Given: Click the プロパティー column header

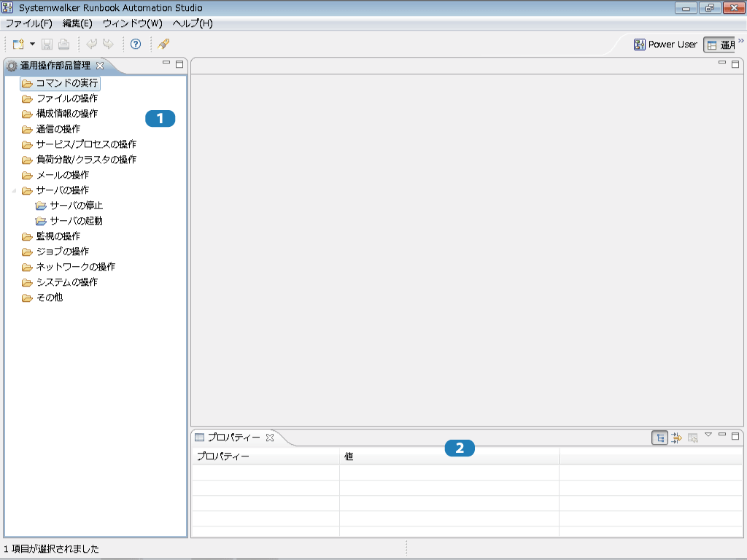Looking at the screenshot, I should point(266,456).
